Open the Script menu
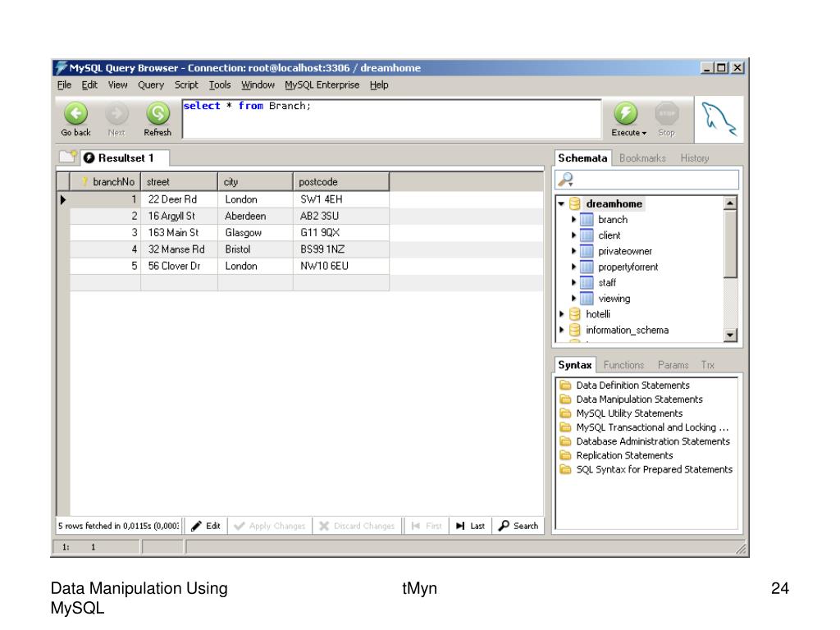This screenshot has width=840, height=630. (x=186, y=84)
